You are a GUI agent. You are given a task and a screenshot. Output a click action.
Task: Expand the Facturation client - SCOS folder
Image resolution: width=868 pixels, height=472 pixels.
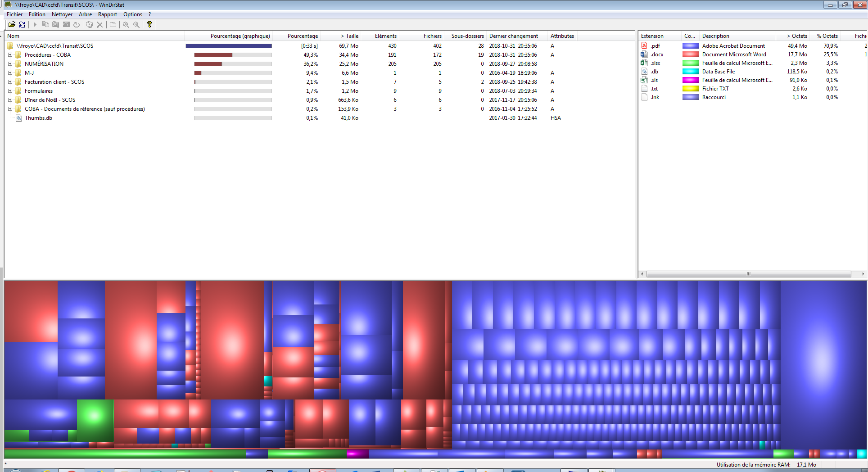pyautogui.click(x=10, y=82)
